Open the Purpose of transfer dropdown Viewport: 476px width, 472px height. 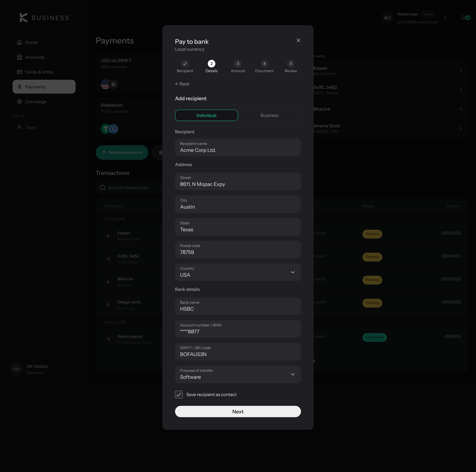pos(238,374)
